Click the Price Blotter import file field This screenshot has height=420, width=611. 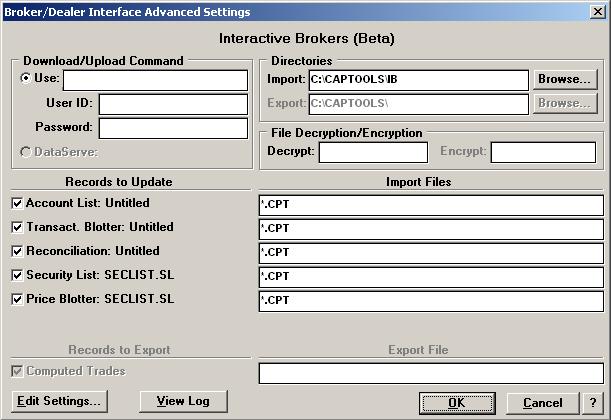tap(431, 302)
